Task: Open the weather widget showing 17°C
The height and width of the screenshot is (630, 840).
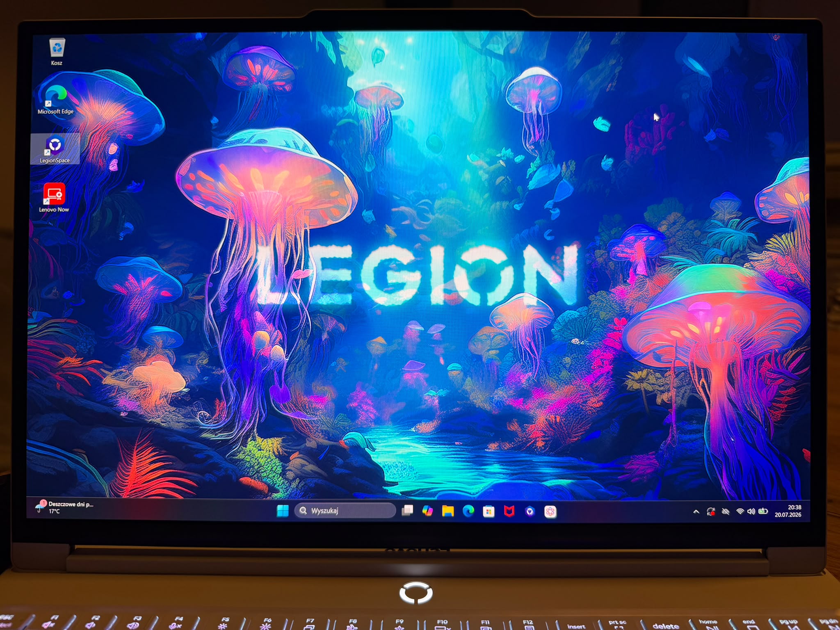Action: [x=65, y=508]
